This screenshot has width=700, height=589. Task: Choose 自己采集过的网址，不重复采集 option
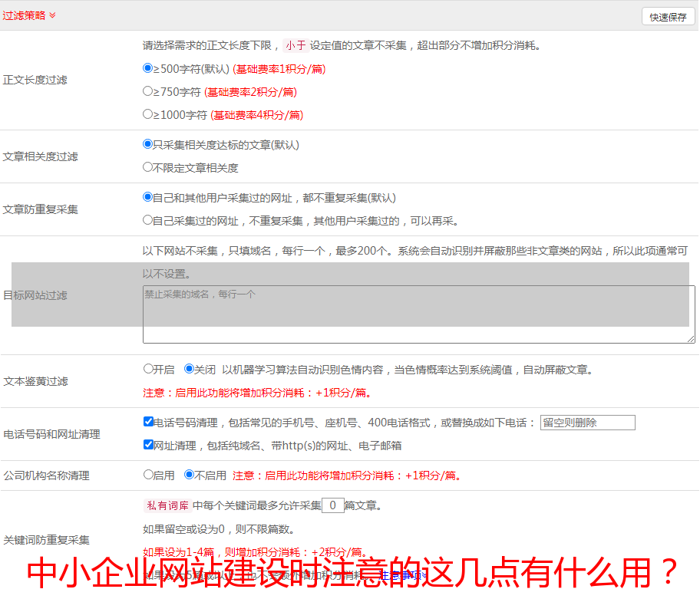[x=148, y=220]
